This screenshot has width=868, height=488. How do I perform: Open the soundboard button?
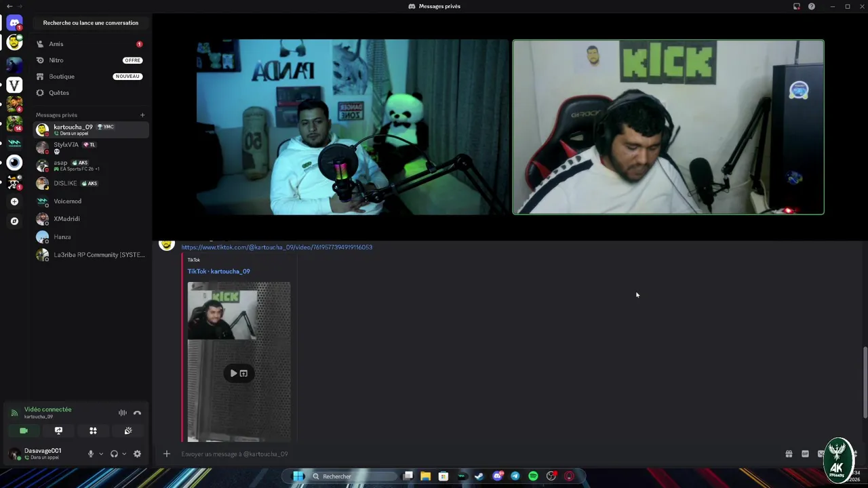128,431
